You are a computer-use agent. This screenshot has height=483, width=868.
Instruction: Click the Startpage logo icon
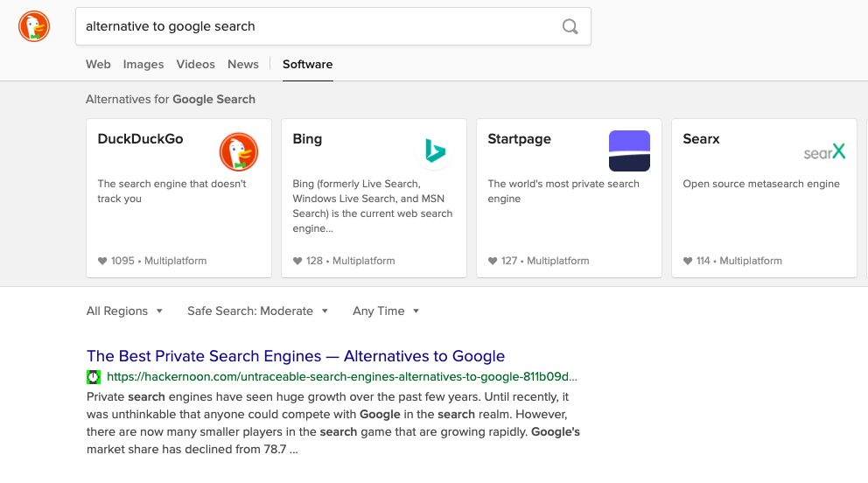pyautogui.click(x=629, y=151)
